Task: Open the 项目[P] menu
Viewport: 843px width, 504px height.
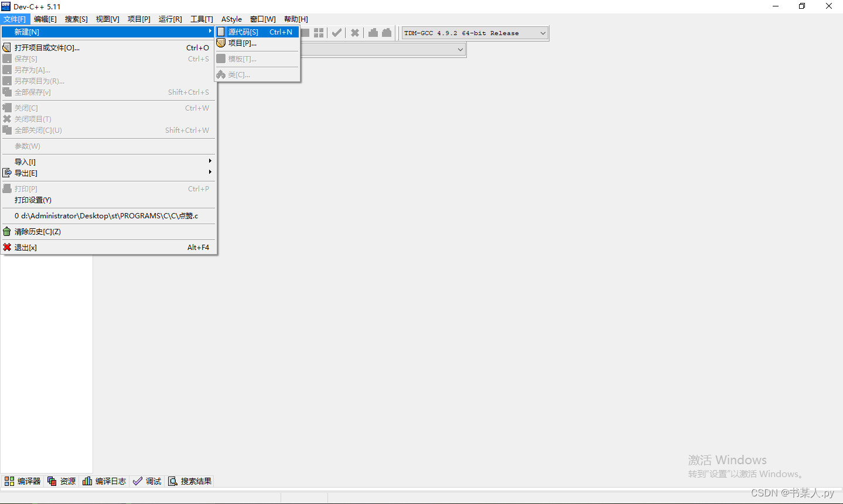Action: pyautogui.click(x=139, y=19)
